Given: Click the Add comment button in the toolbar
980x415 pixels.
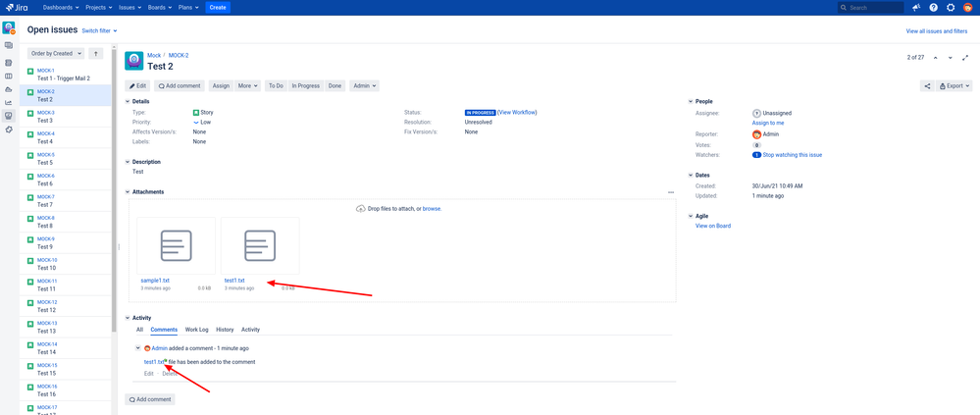Looking at the screenshot, I should pos(180,86).
